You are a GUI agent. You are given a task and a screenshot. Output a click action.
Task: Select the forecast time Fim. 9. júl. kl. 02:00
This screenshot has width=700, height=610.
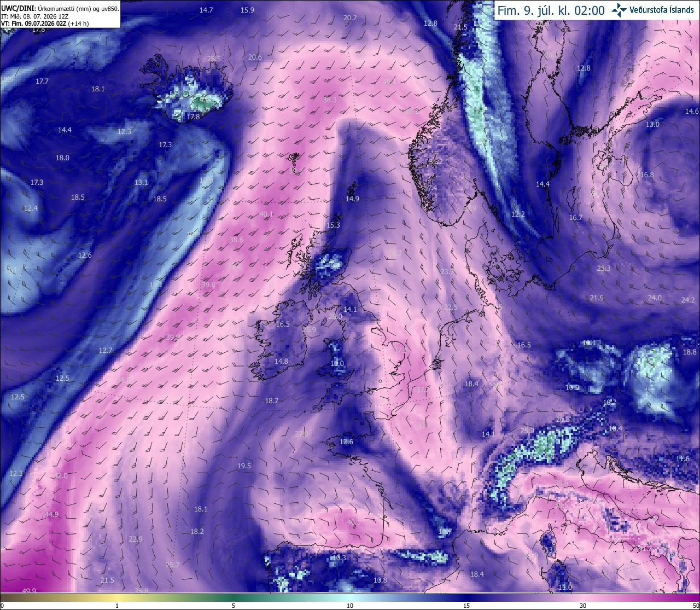point(551,10)
